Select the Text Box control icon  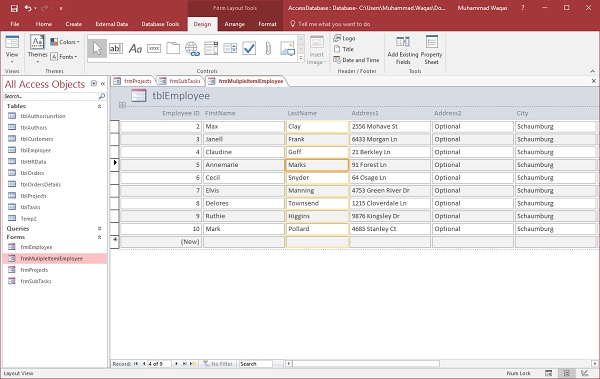116,49
